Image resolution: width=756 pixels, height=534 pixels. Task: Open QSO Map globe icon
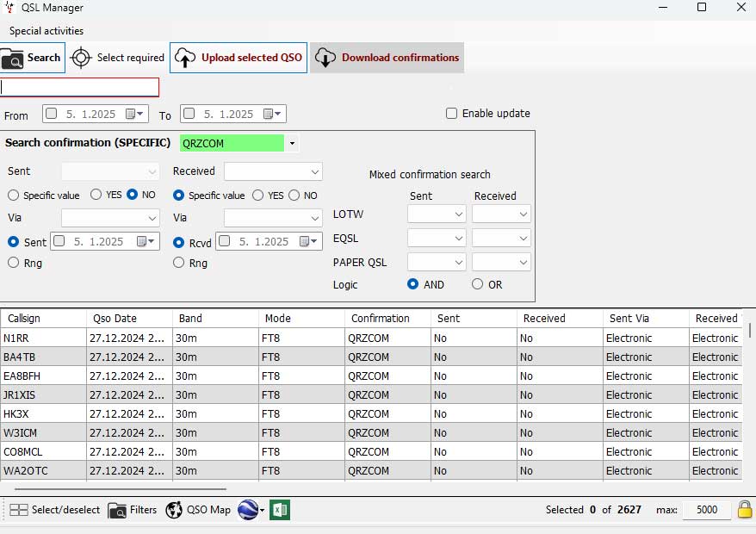174,510
